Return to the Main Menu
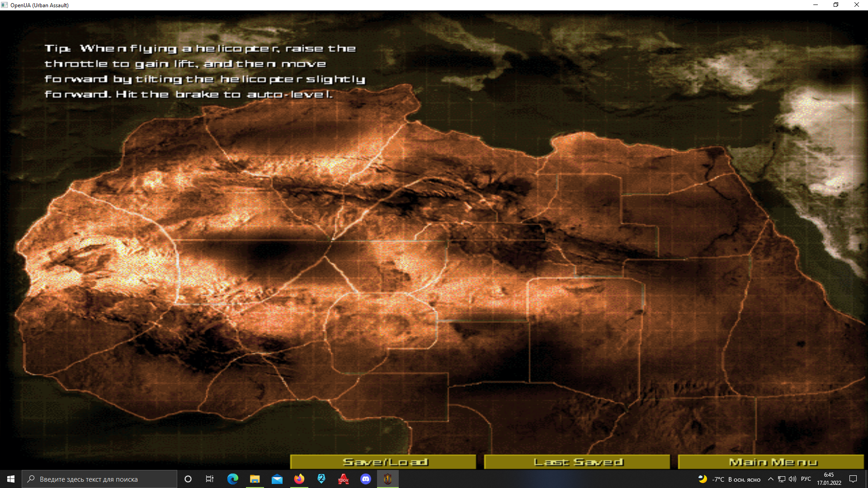The image size is (868, 488). 771,462
